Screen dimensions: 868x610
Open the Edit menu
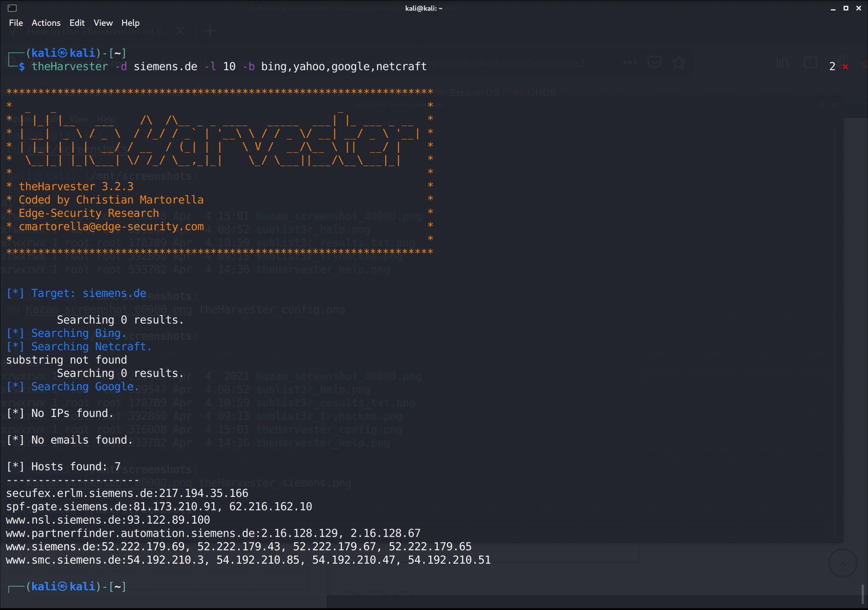point(77,23)
